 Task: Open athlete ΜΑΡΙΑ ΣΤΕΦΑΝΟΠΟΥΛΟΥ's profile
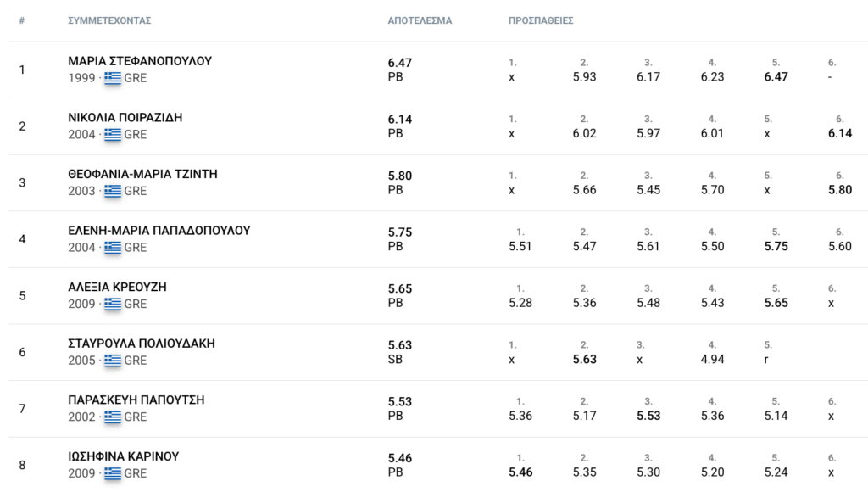tap(140, 61)
